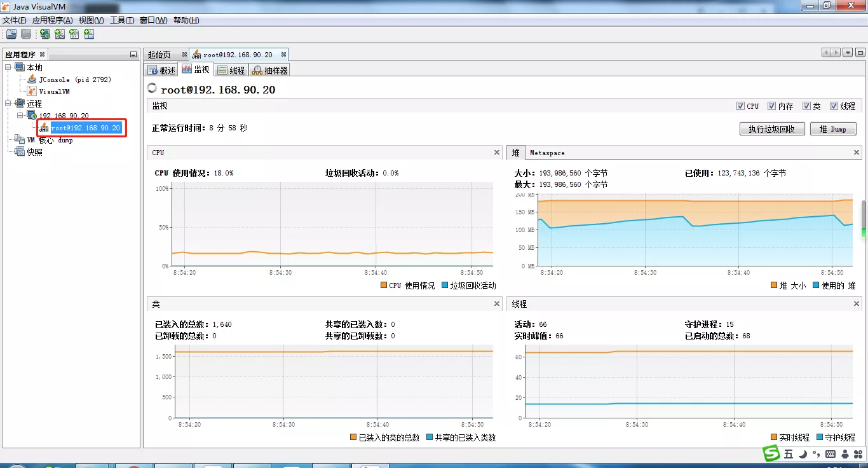This screenshot has width=868, height=468.
Task: Open the 文件(F) menu
Action: [15, 20]
